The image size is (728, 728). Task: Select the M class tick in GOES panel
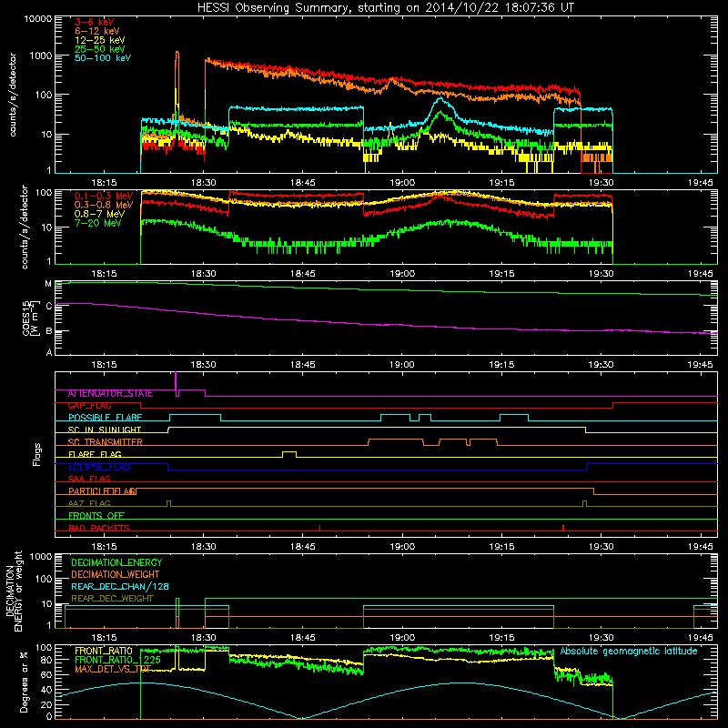pyautogui.click(x=48, y=284)
